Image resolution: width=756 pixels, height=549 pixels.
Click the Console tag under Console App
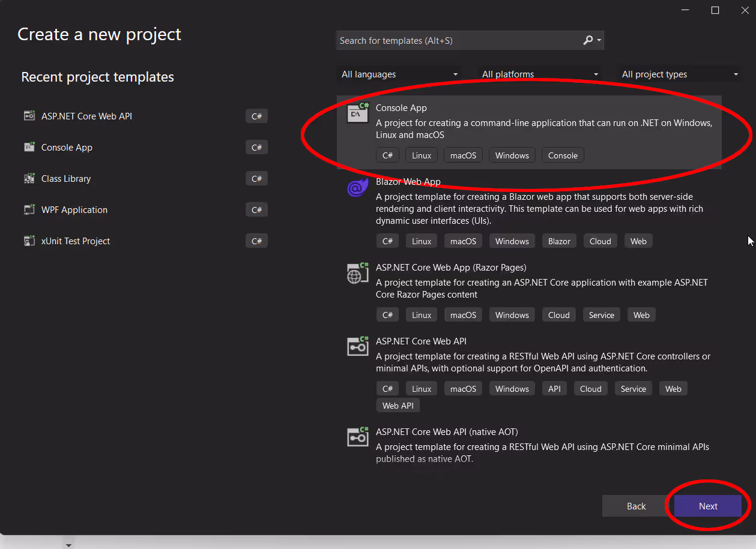tap(563, 155)
